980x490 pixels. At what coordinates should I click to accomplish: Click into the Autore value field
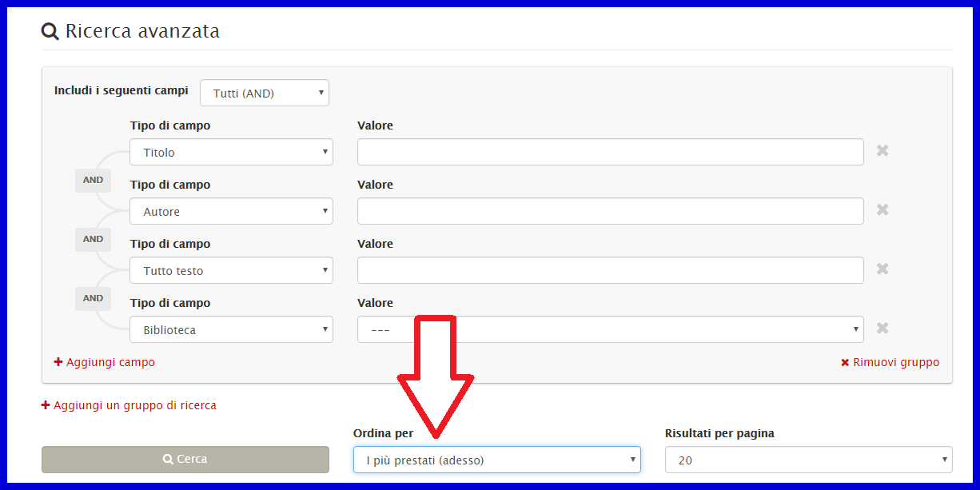point(610,211)
